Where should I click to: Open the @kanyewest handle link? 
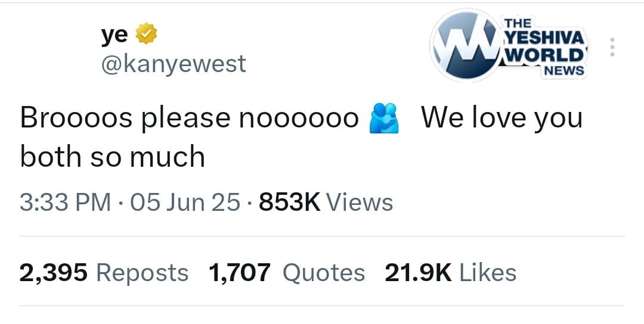pos(174,64)
